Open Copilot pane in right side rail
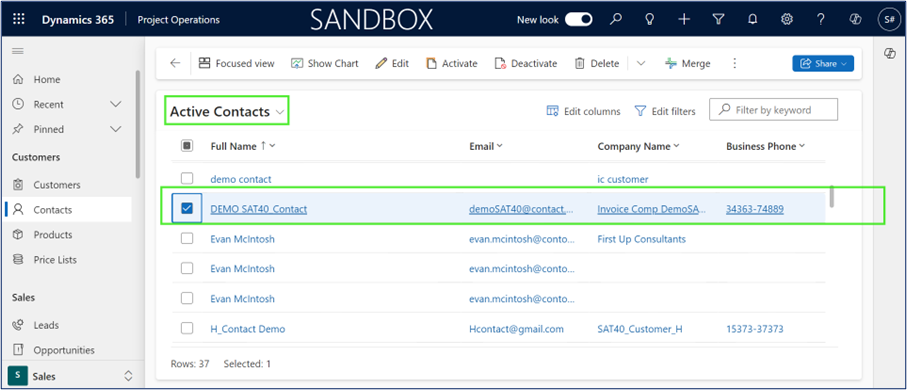907x390 pixels. click(890, 53)
